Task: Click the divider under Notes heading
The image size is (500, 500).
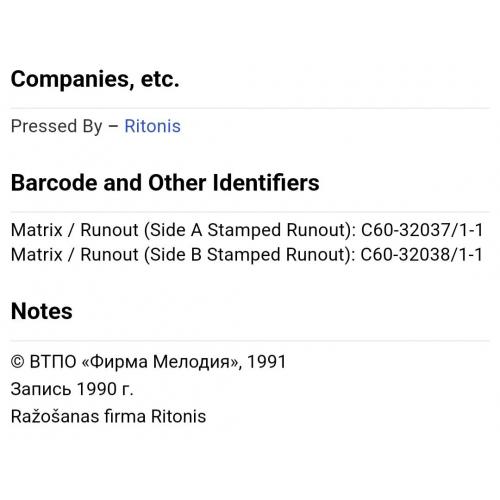Action: click(250, 341)
